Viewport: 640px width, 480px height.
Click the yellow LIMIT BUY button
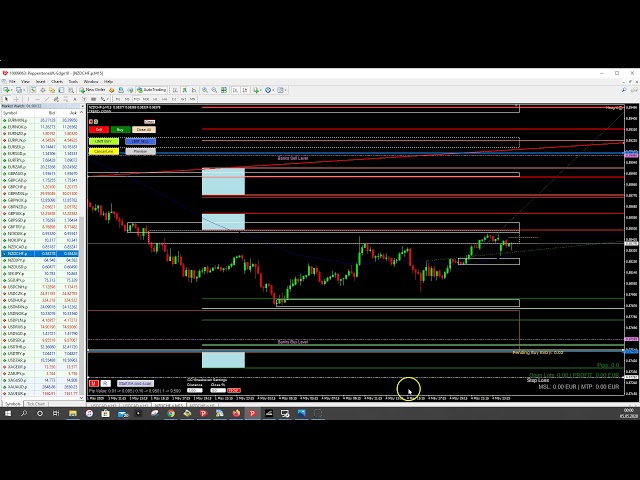click(104, 141)
